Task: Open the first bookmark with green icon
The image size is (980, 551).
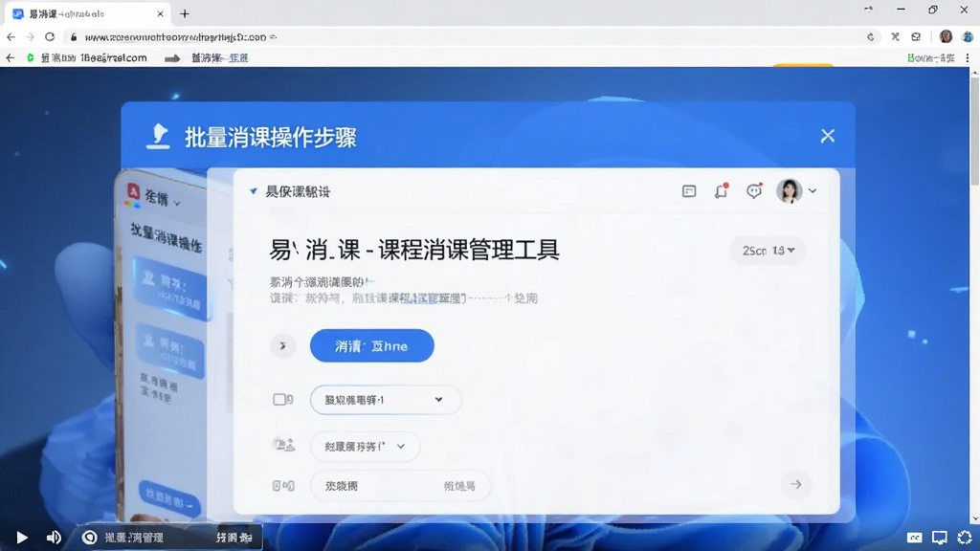Action: pos(86,57)
